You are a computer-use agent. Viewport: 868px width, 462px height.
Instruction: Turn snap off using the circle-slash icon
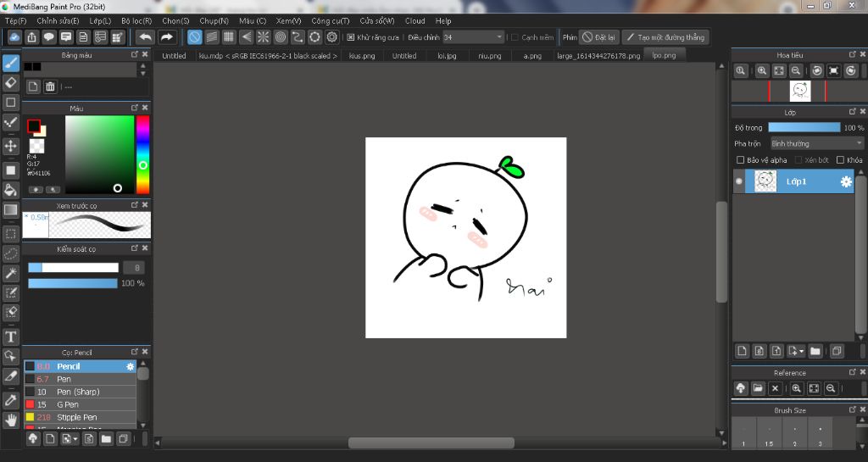click(x=194, y=37)
